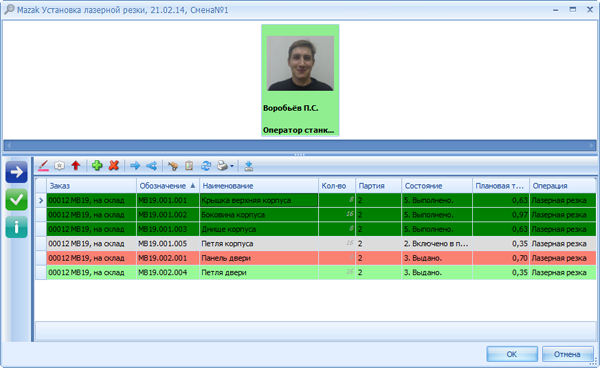
Task: Click the horizontal scrollbar under operator panel
Action: coord(300,145)
